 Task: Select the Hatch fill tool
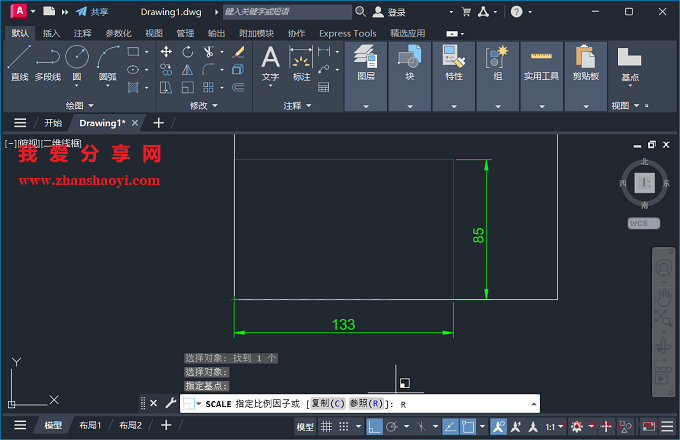133,88
